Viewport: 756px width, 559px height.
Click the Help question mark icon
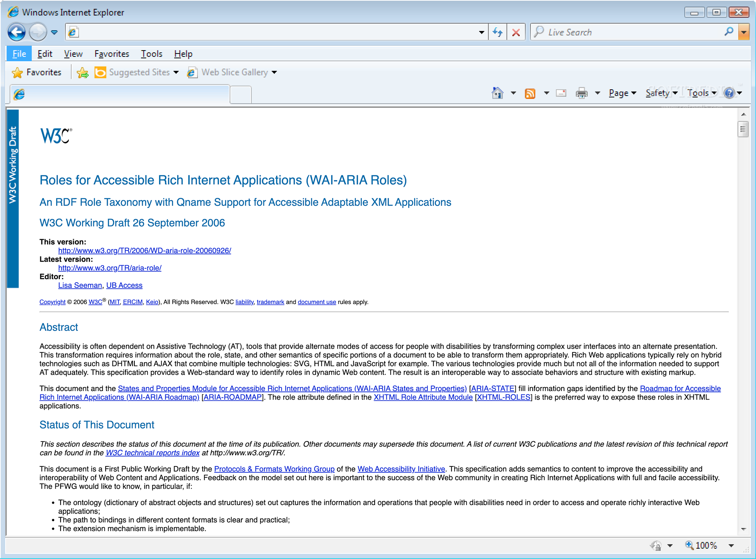click(730, 93)
